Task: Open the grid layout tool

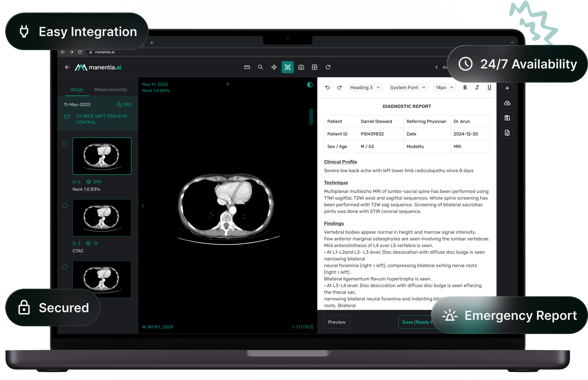Action: click(314, 67)
